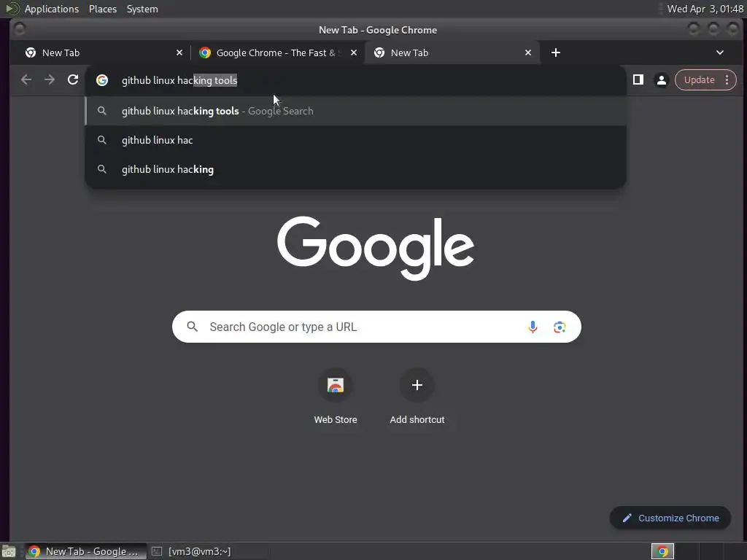Pick the 'github linux hacking' suggestion
Screen dimensions: 747x560
coord(355,169)
